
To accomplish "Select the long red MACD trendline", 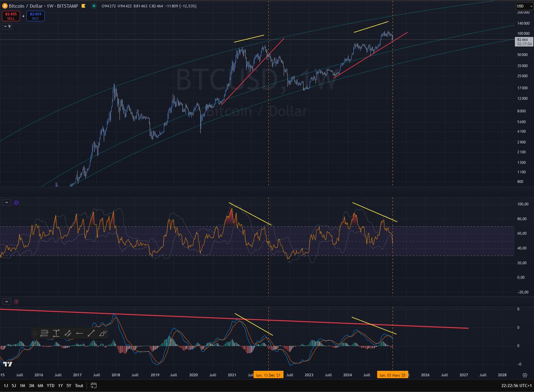I will [x=234, y=318].
